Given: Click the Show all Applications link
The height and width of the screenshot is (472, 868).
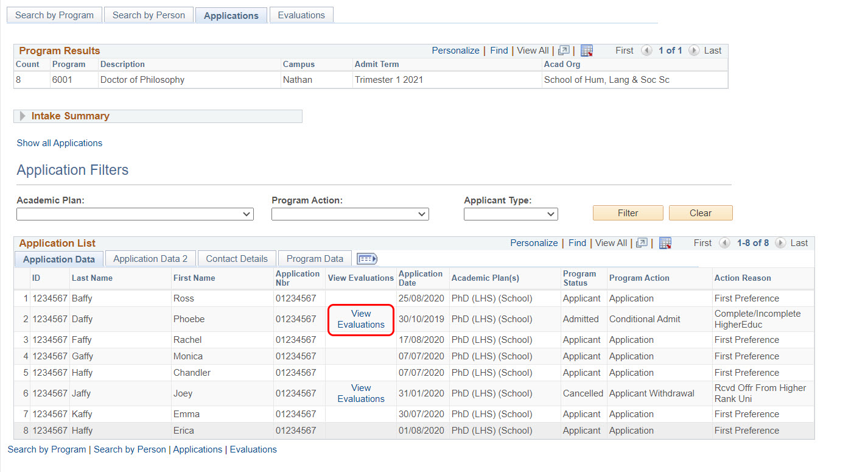Looking at the screenshot, I should (60, 143).
